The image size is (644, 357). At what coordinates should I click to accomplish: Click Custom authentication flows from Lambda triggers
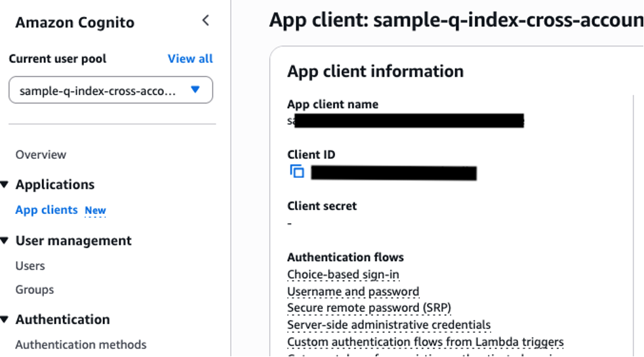(426, 342)
